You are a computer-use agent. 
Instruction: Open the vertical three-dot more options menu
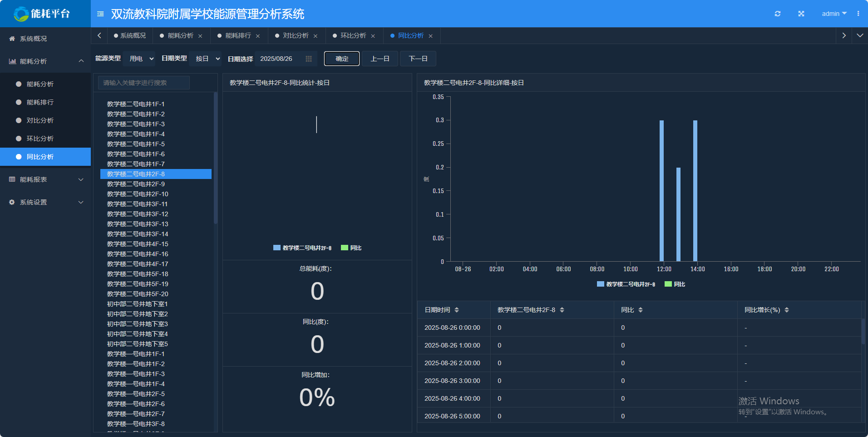click(x=858, y=14)
